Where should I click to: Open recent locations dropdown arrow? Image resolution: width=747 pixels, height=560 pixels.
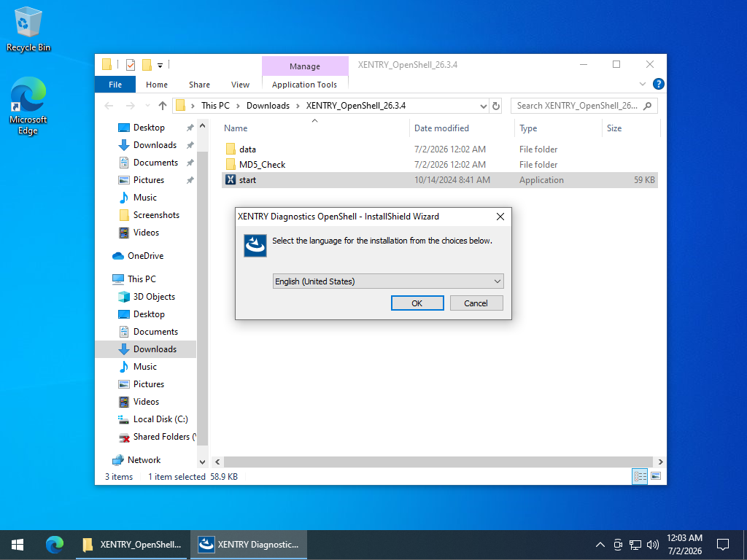pyautogui.click(x=147, y=106)
